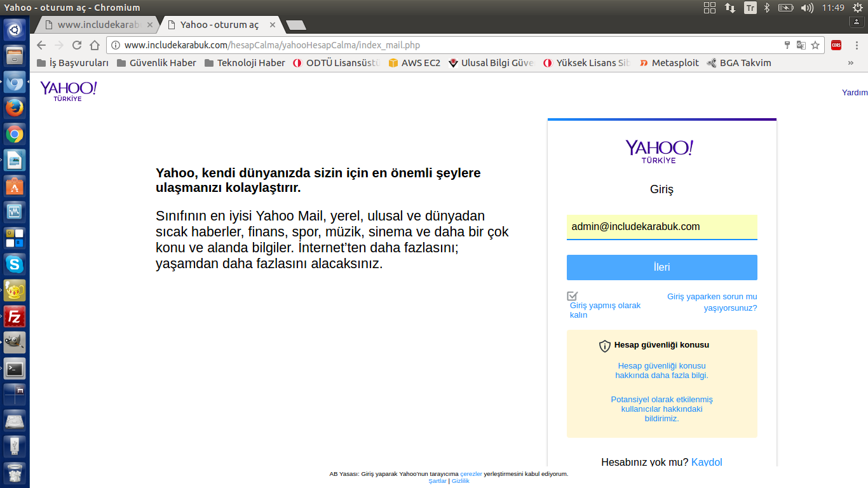
Task: Open the BGA Takvim bookmark
Action: 739,63
